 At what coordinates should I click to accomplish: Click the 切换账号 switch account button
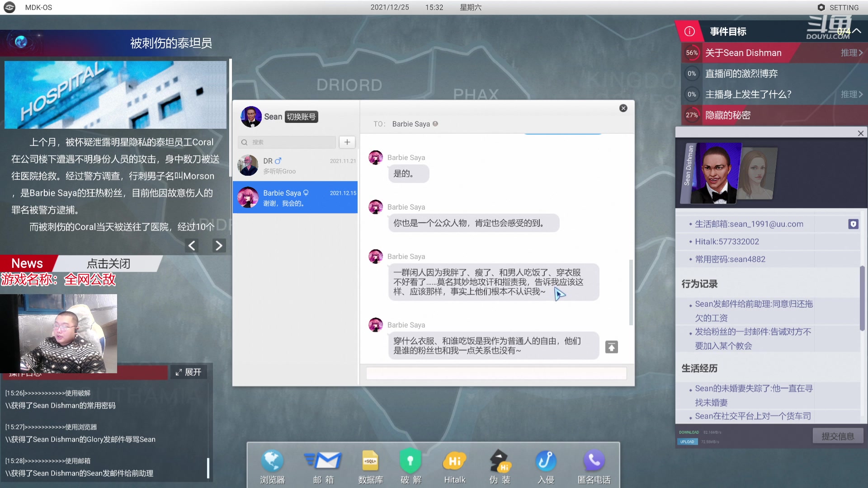[x=301, y=117]
